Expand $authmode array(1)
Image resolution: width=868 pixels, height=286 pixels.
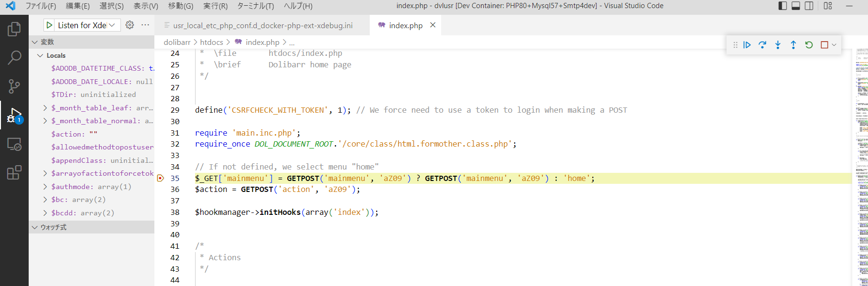(x=45, y=187)
